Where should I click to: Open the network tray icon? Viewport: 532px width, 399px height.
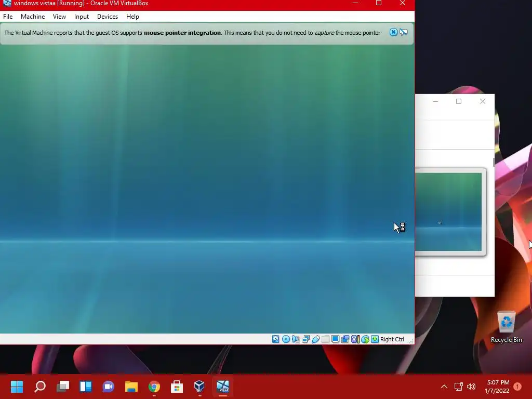coord(458,387)
